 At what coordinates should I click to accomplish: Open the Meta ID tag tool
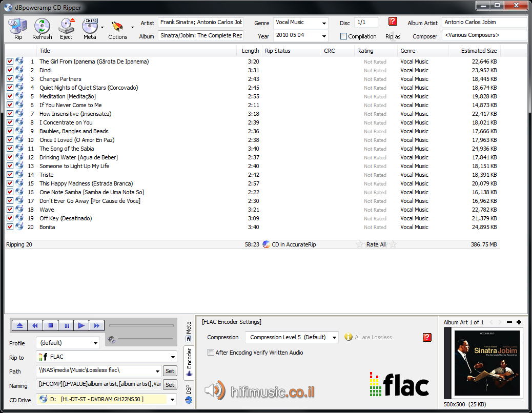[x=90, y=26]
